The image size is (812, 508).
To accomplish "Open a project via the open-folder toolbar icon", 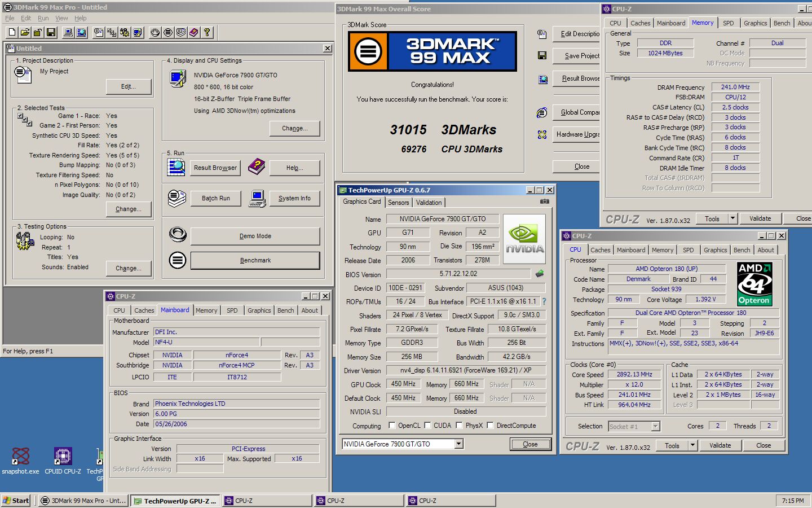I will pyautogui.click(x=25, y=32).
